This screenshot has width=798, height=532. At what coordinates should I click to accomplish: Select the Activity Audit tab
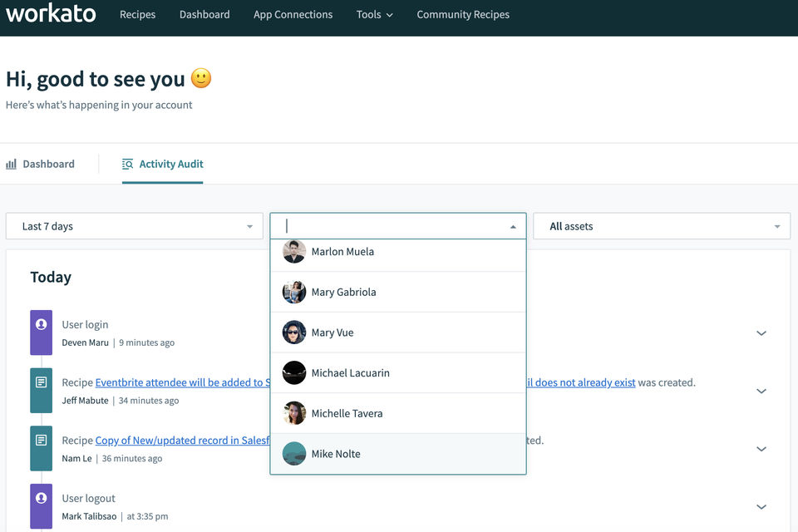click(162, 164)
